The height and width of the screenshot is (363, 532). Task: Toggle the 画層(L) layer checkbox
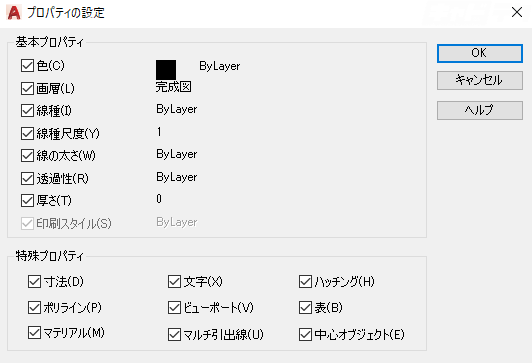27,88
